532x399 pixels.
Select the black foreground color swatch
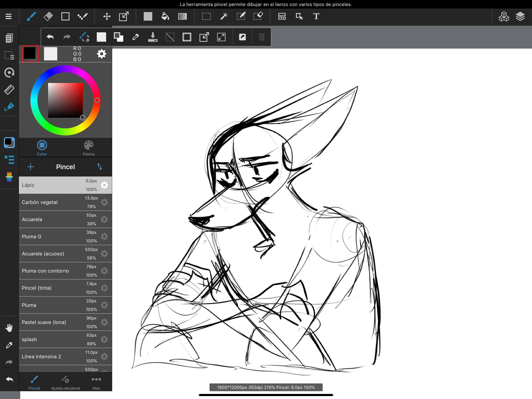point(30,53)
